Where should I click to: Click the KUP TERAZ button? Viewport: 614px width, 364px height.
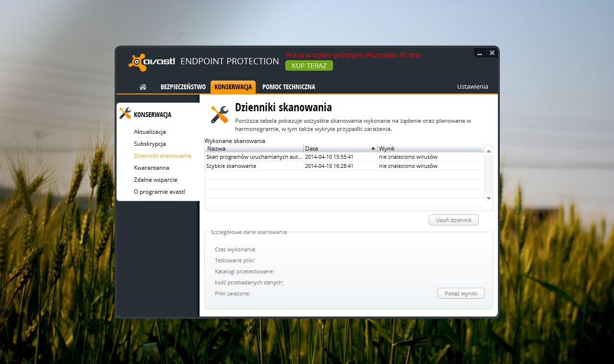click(x=309, y=66)
